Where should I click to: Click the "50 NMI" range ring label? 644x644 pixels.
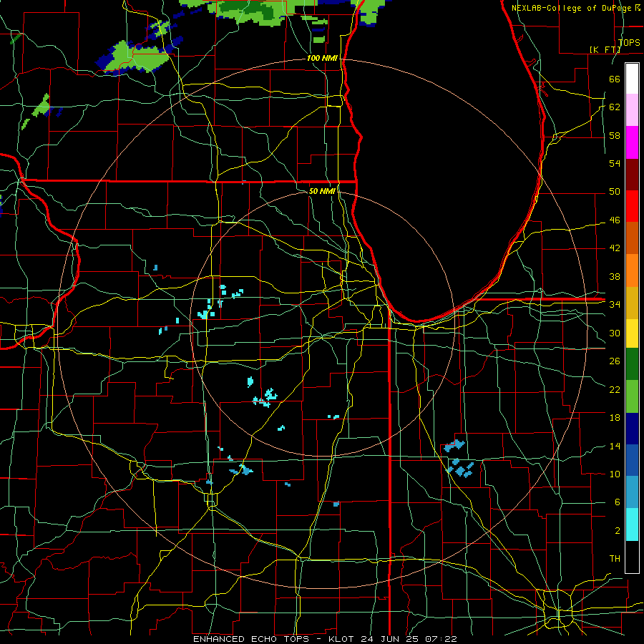coord(322,191)
